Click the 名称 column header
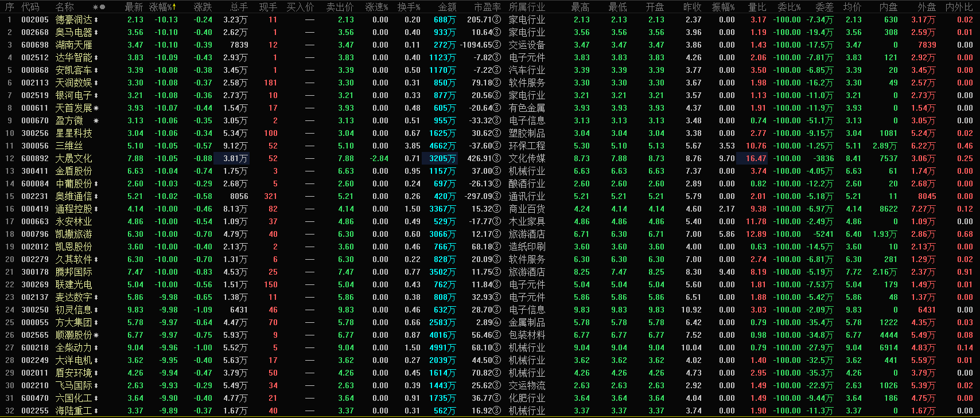Image resolution: width=980 pixels, height=418 pixels. pyautogui.click(x=65, y=7)
